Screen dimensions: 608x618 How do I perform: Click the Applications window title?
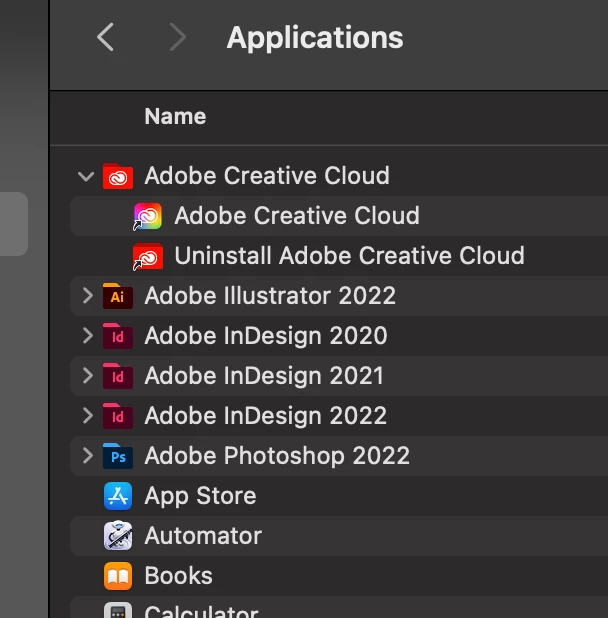tap(315, 38)
